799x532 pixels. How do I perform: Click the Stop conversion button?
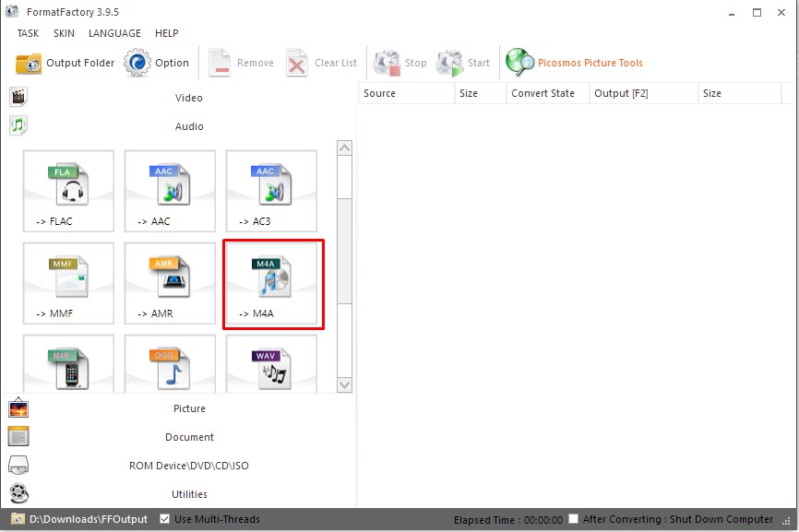click(400, 63)
